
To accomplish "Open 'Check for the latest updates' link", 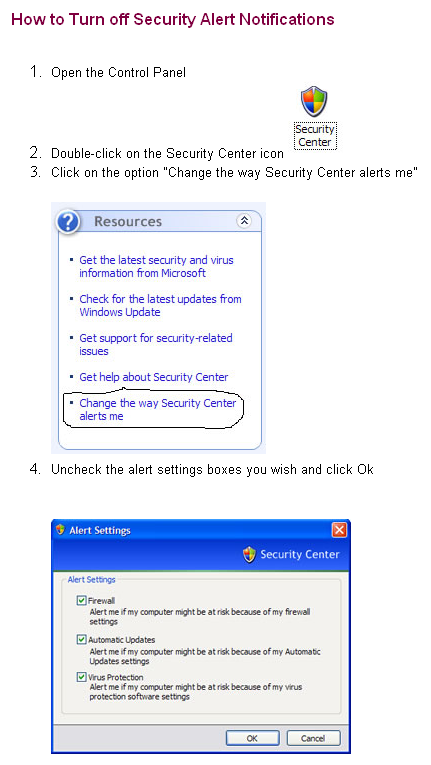I will pyautogui.click(x=160, y=305).
